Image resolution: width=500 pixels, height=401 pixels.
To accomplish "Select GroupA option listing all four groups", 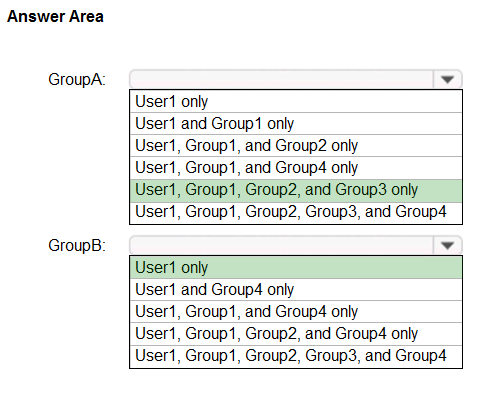I will tap(296, 213).
